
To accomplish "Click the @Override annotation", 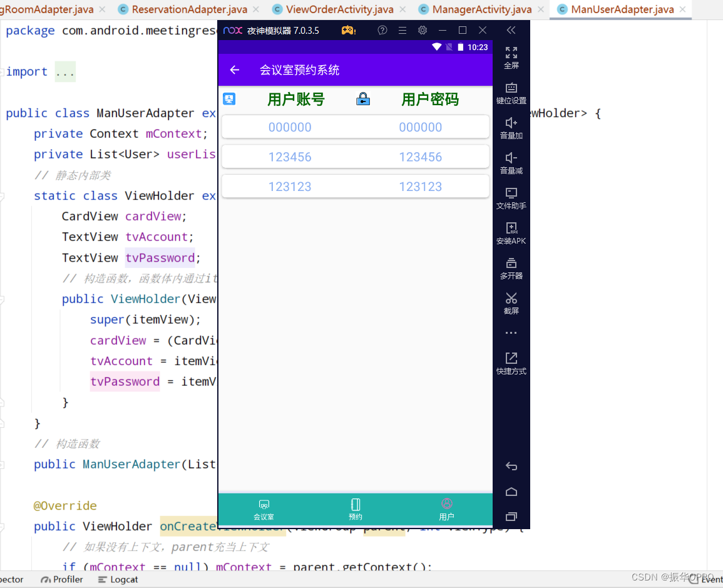I will pyautogui.click(x=65, y=505).
